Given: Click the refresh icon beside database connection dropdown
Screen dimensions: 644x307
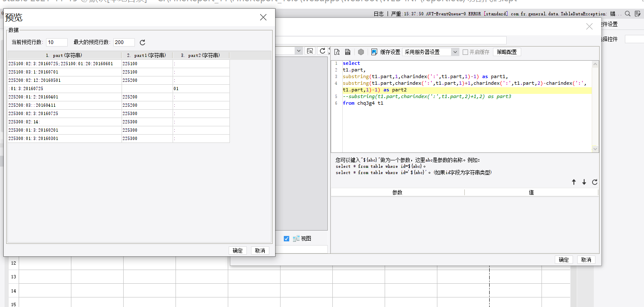Looking at the screenshot, I should click(x=322, y=51).
